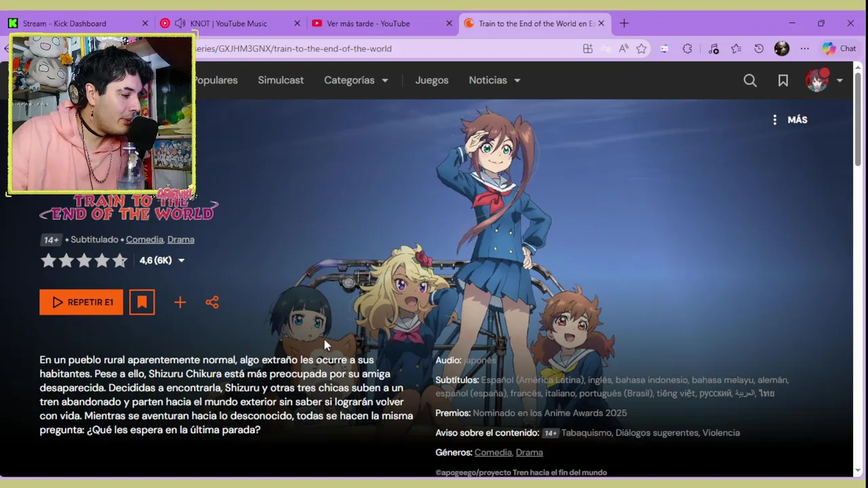The height and width of the screenshot is (488, 868).
Task: Open the Favorites list icon
Action: click(736, 49)
